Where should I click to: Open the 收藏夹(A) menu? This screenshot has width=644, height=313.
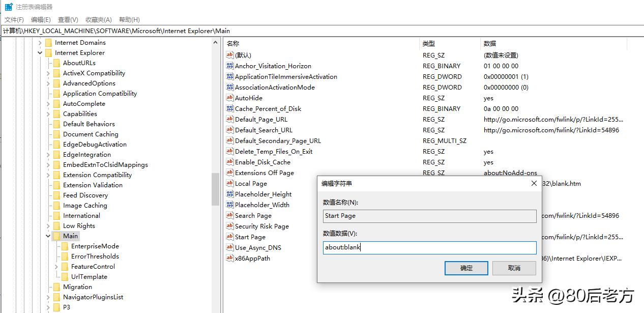coord(98,19)
